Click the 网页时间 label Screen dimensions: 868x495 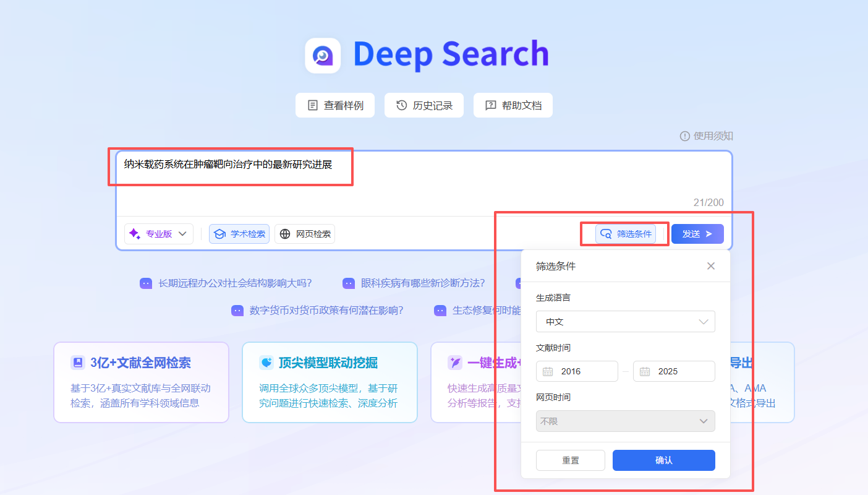553,397
